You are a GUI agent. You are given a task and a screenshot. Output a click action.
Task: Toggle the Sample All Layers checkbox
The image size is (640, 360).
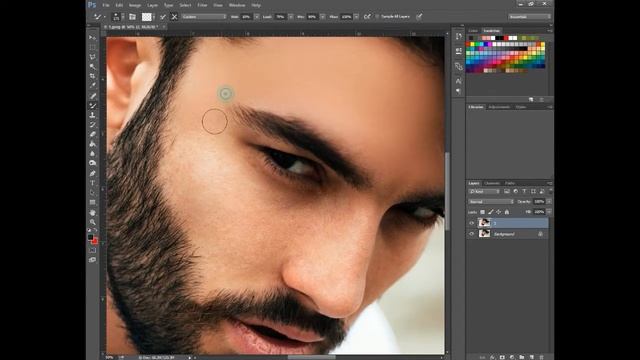[x=377, y=17]
